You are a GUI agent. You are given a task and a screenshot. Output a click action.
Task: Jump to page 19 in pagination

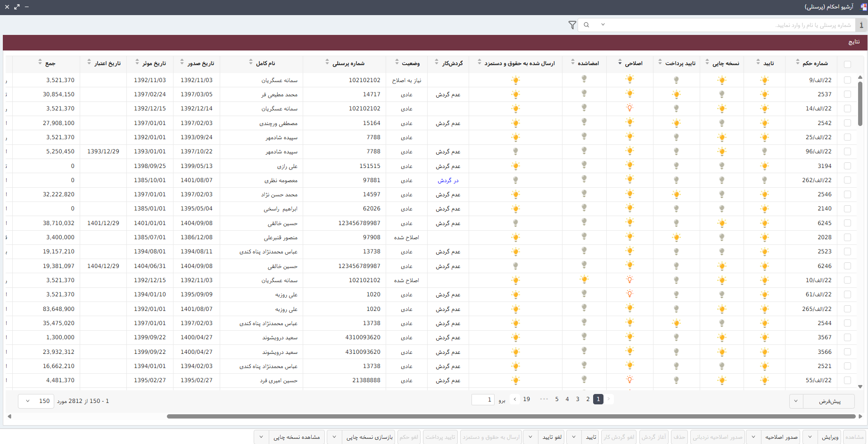point(527,399)
